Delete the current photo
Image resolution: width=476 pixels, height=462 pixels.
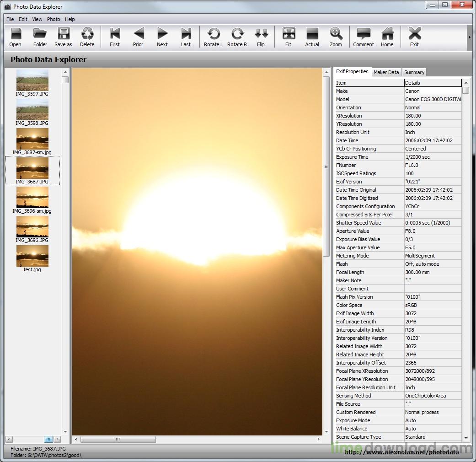[87, 37]
